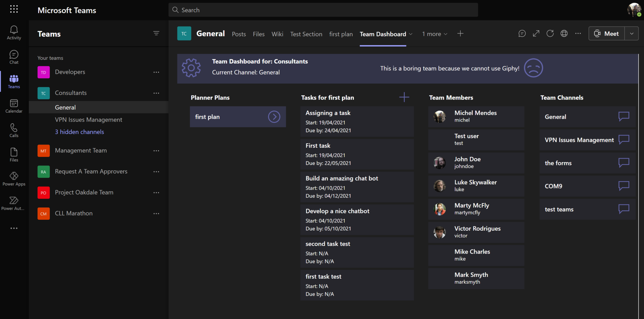The width and height of the screenshot is (644, 319).
Task: Show the 3 hidden channels
Action: [x=79, y=132]
